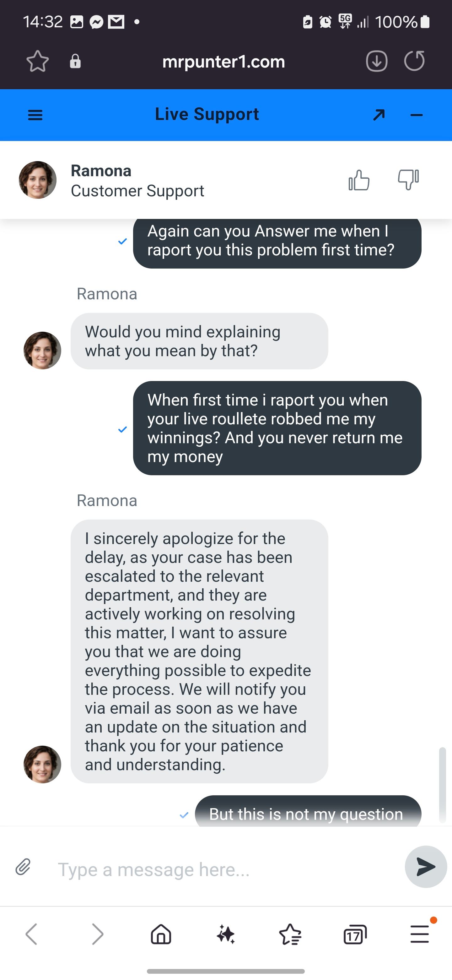Open the tab switcher showing 17 tabs

click(x=355, y=935)
